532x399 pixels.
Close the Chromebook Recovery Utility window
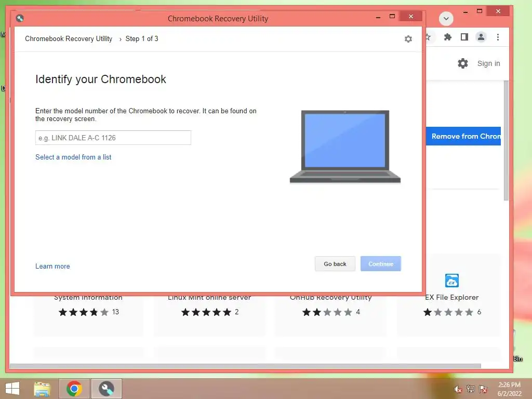click(411, 16)
